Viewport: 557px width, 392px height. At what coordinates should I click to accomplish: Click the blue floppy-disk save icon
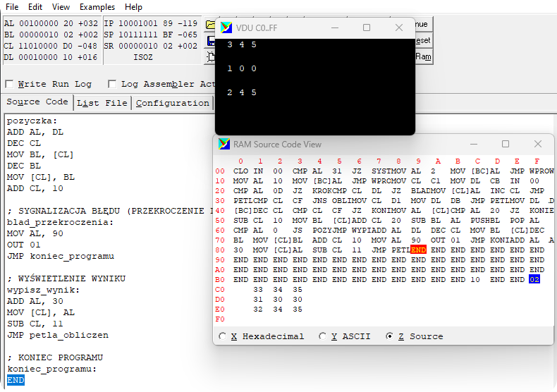click(x=209, y=40)
